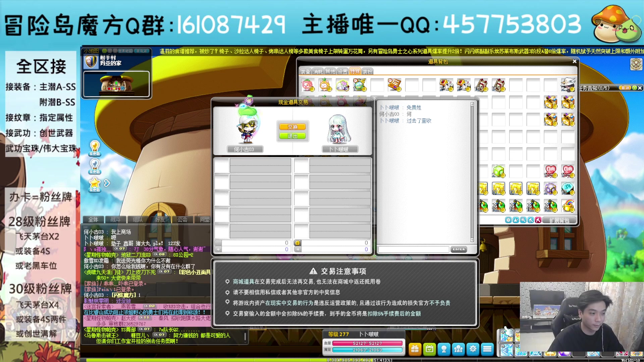Select the 公会 chat tab
This screenshot has height=362, width=644.
[182, 220]
